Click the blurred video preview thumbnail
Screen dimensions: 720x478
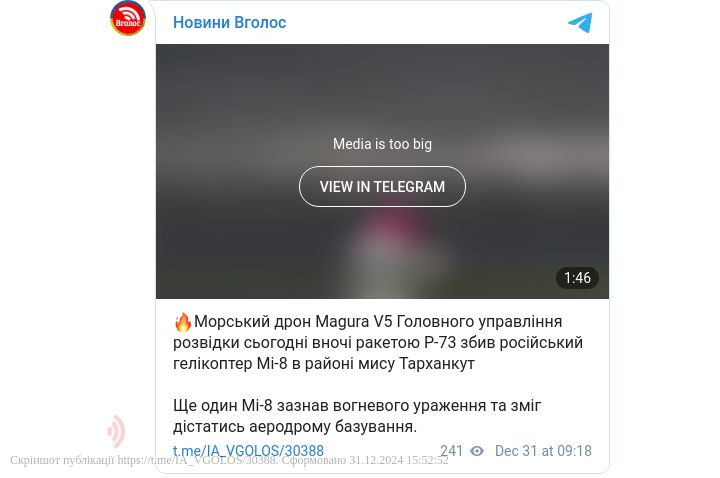382,171
